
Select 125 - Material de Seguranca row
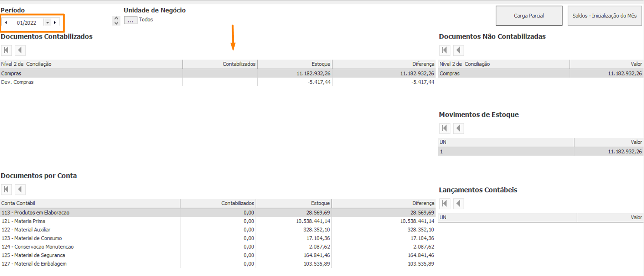click(x=218, y=255)
